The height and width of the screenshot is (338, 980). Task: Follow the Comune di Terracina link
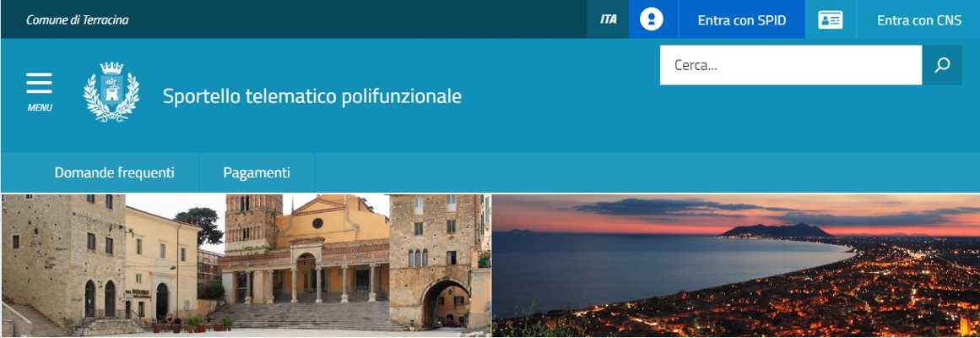coord(78,20)
